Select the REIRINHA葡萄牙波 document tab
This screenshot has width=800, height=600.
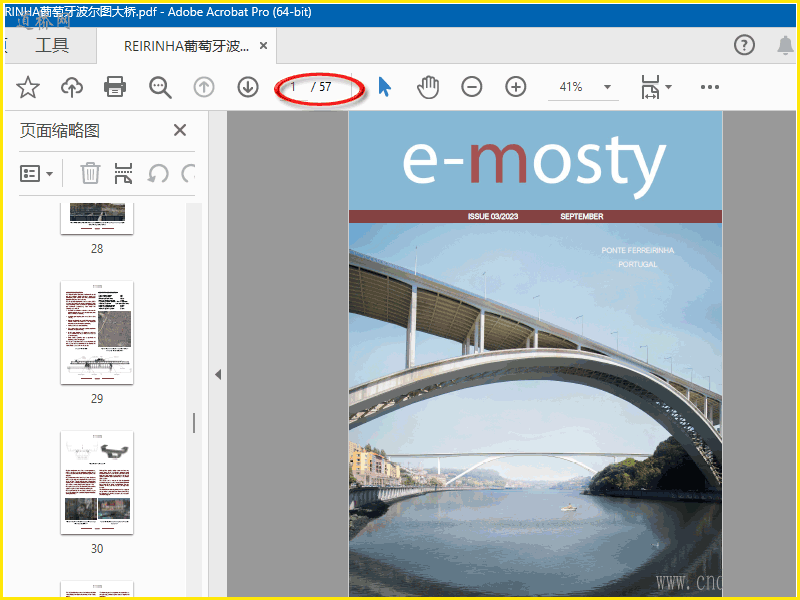(186, 46)
